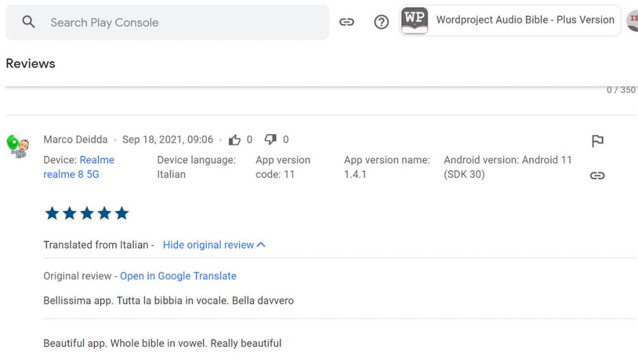The image size is (638, 364).
Task: Click the Wordproject WP app icon
Action: tap(414, 21)
